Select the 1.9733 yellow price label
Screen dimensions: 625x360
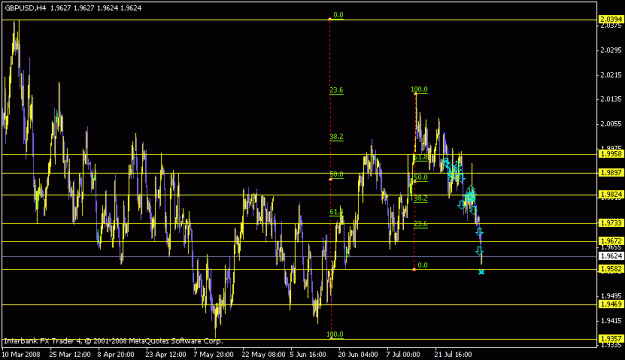(x=611, y=223)
